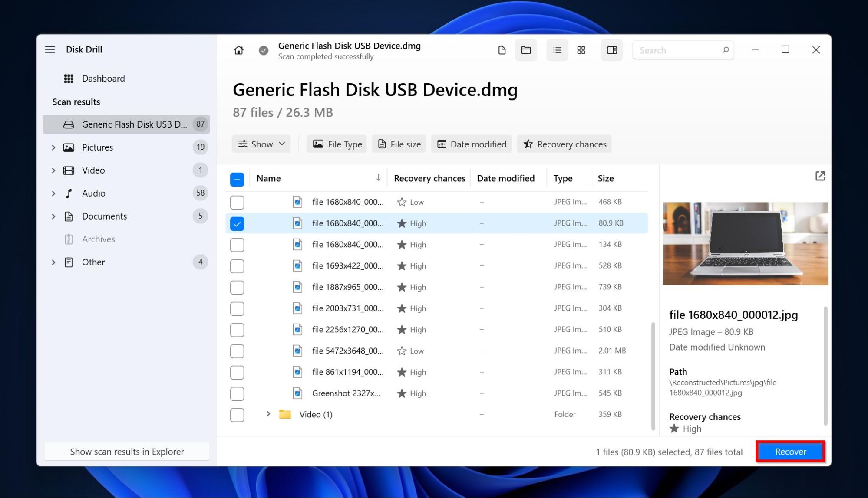
Task: Toggle checkbox for Greenshot 2327x file
Action: point(237,393)
